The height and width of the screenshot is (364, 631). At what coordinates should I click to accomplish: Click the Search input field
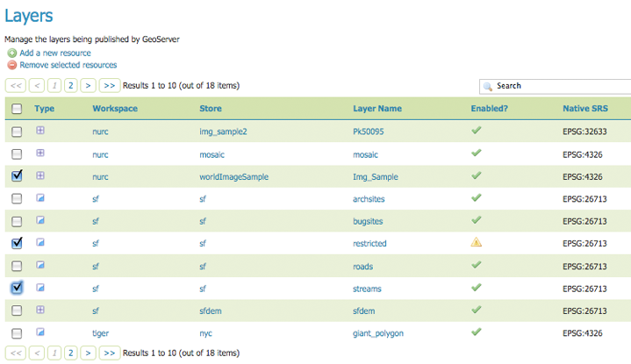tap(560, 86)
